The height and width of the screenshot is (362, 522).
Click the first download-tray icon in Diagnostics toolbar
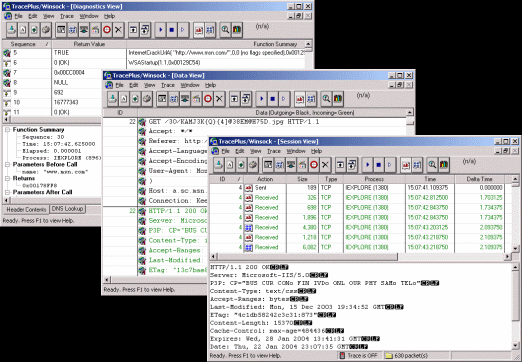(x=12, y=30)
